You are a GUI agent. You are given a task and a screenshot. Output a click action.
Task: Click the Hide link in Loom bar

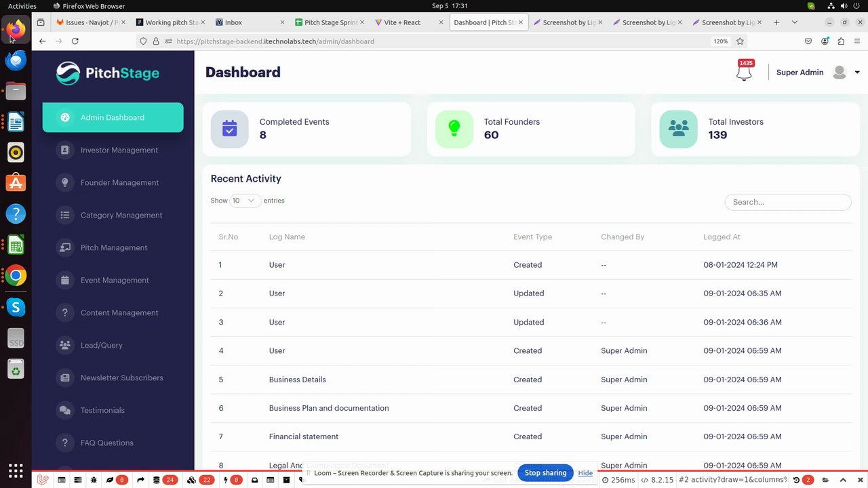point(585,473)
